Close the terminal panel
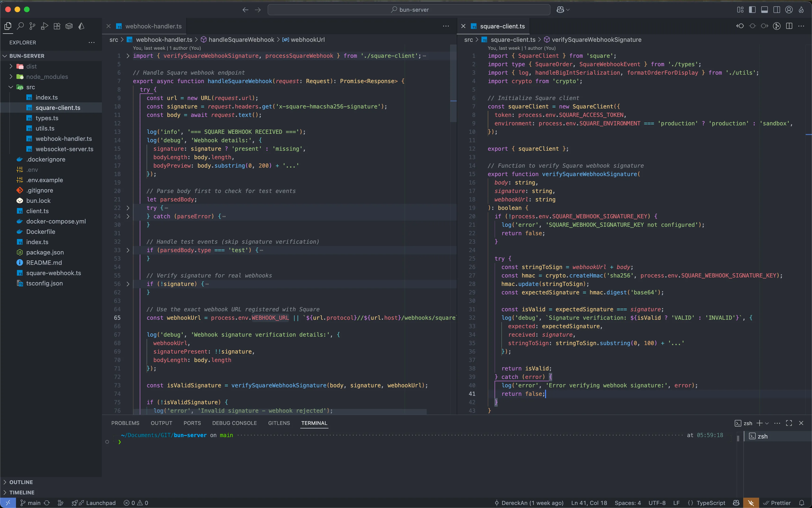 click(801, 423)
